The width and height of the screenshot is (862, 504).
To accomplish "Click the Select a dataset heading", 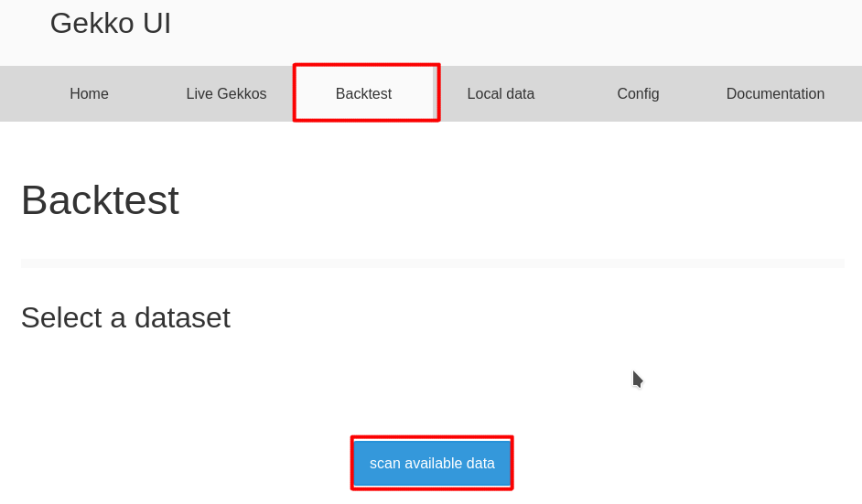I will coord(126,317).
